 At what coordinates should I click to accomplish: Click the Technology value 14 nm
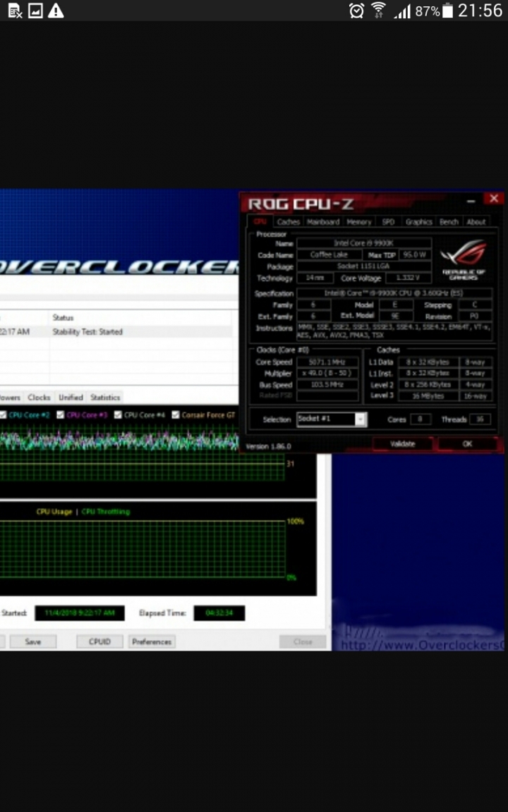(x=315, y=278)
